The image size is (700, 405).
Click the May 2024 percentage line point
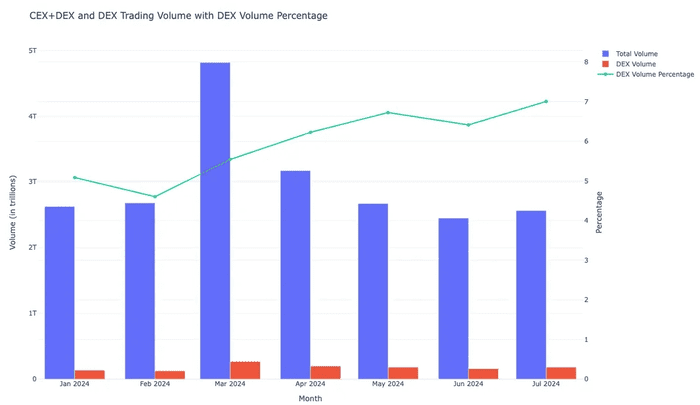pos(388,113)
